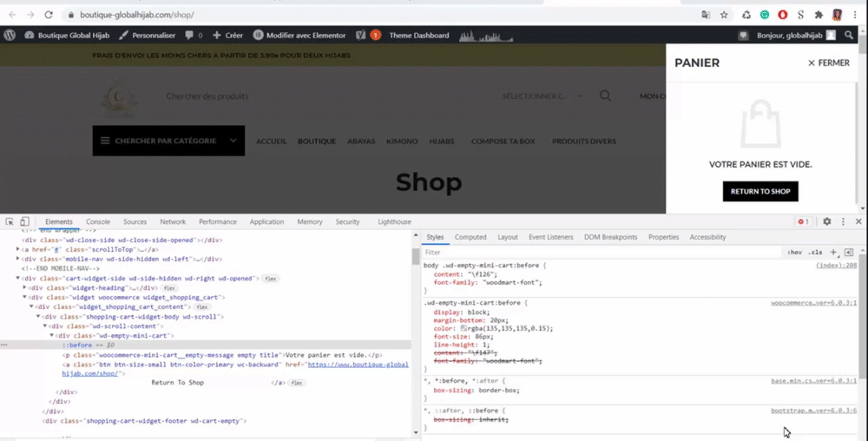Open the Extensions puzzle-piece menu
The width and height of the screenshot is (868, 441).
click(x=819, y=15)
